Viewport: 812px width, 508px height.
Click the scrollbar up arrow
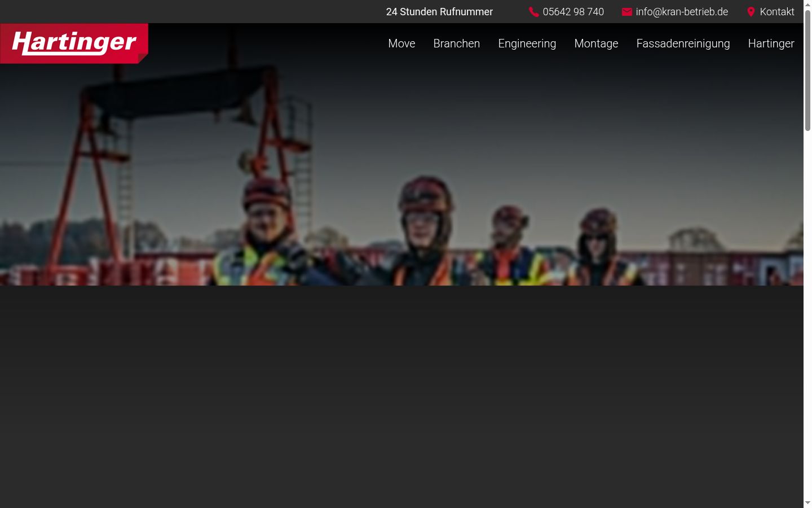point(807,5)
